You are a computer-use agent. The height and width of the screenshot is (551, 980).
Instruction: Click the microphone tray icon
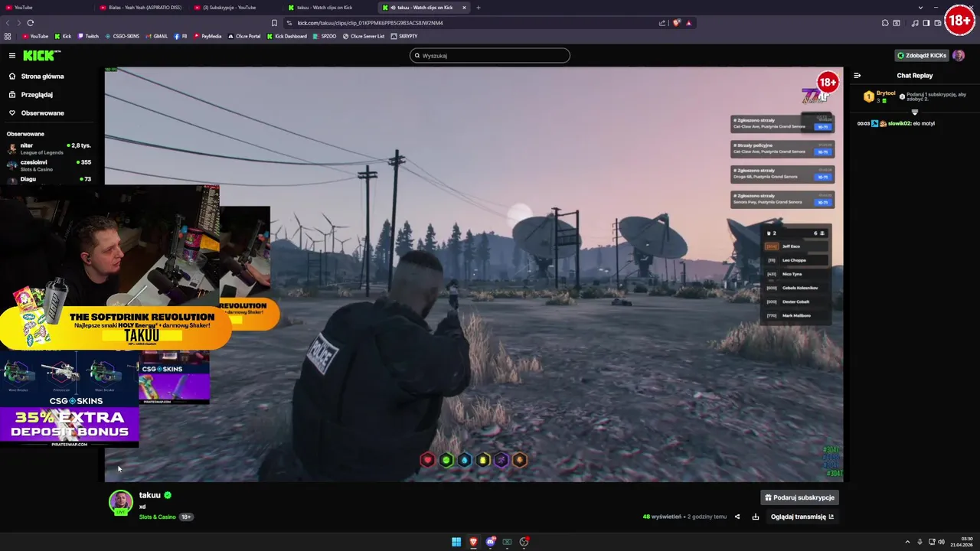click(920, 542)
